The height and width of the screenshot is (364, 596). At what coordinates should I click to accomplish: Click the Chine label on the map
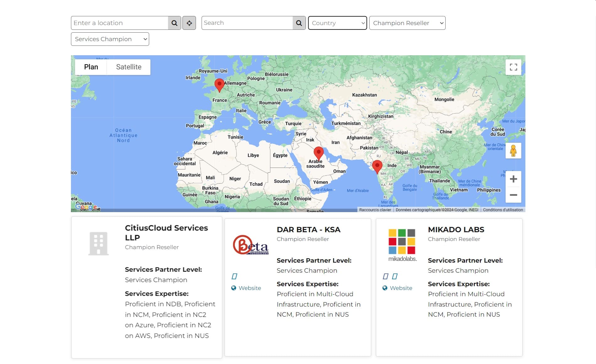pos(446,132)
